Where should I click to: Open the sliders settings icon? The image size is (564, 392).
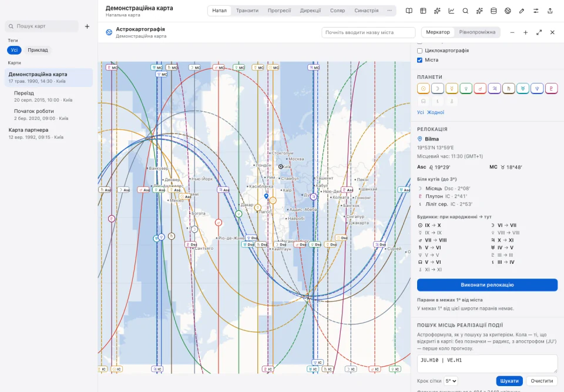[536, 11]
